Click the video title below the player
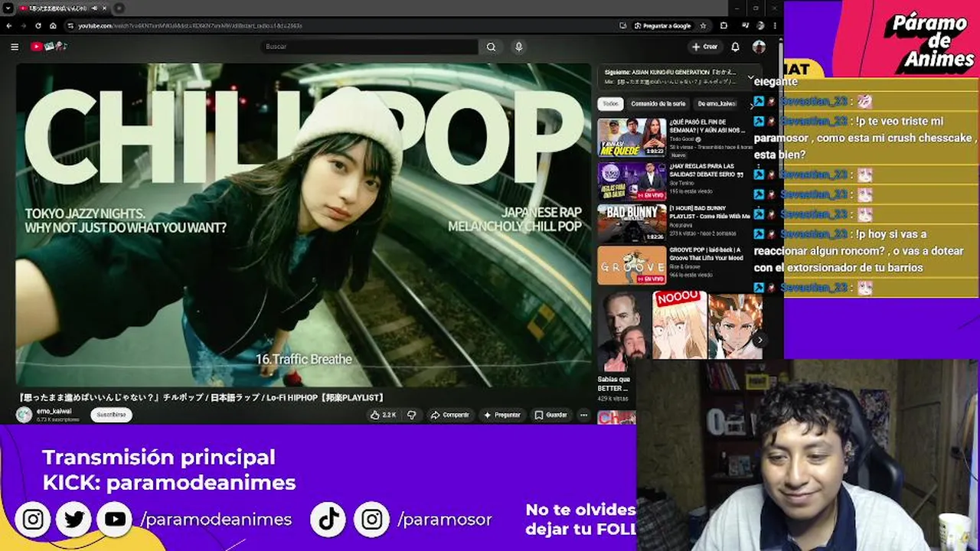 (201, 397)
